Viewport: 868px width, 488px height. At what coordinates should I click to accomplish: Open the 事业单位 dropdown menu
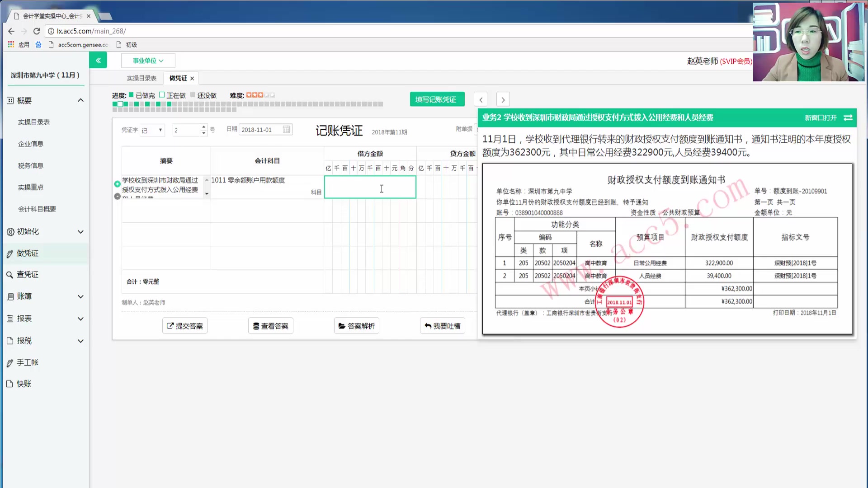148,60
